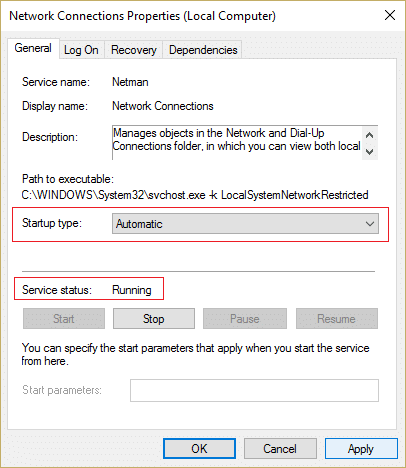Screen dimensions: 406x468
Task: Click the Start parameters input field
Action: tap(254, 390)
